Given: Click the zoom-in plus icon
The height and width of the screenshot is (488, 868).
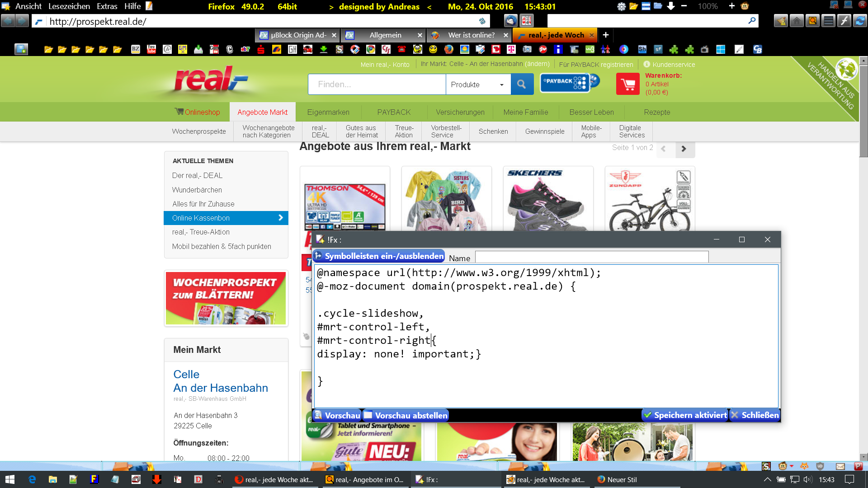Looking at the screenshot, I should tap(731, 6).
